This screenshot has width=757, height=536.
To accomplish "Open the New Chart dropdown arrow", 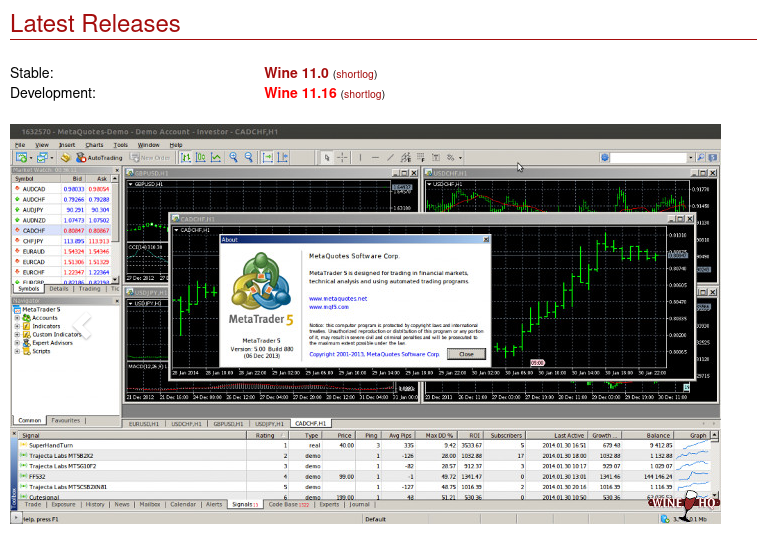I will click(31, 158).
